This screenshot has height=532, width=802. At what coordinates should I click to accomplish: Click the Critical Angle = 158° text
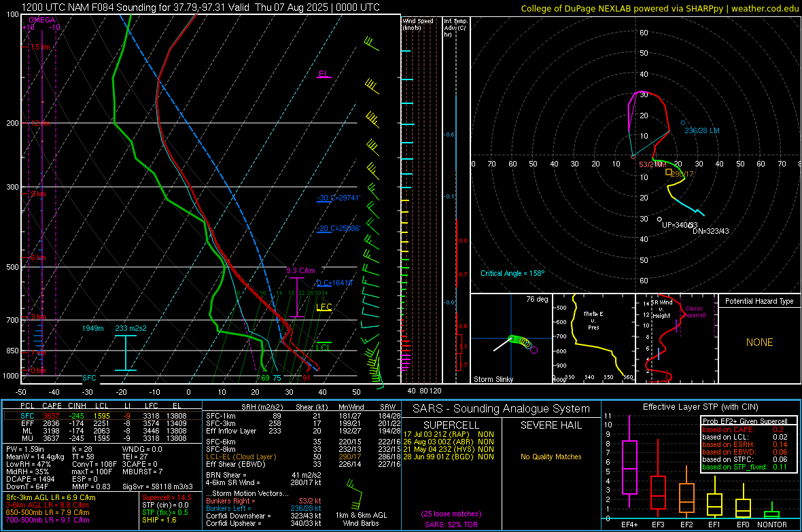click(512, 273)
